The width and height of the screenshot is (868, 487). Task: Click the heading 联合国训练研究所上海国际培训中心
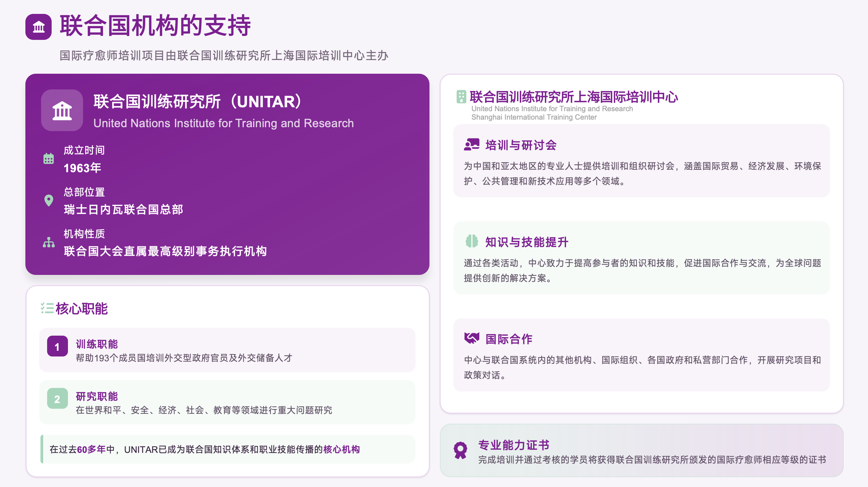coord(574,97)
